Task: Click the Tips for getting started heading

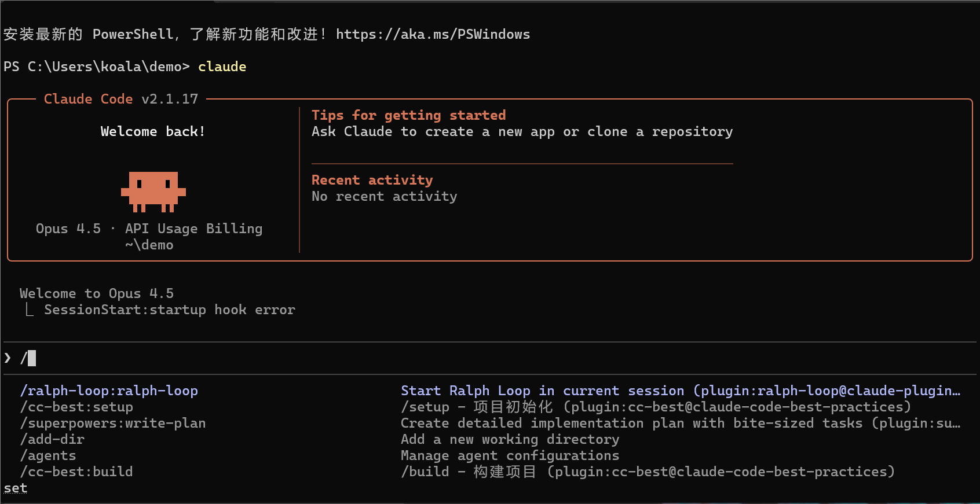Action: (x=409, y=115)
